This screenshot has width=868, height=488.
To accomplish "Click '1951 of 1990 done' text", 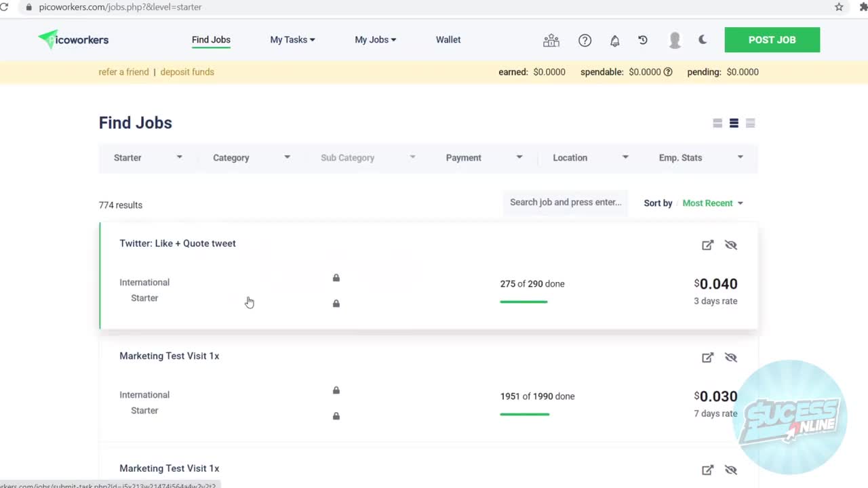I will coord(537,396).
